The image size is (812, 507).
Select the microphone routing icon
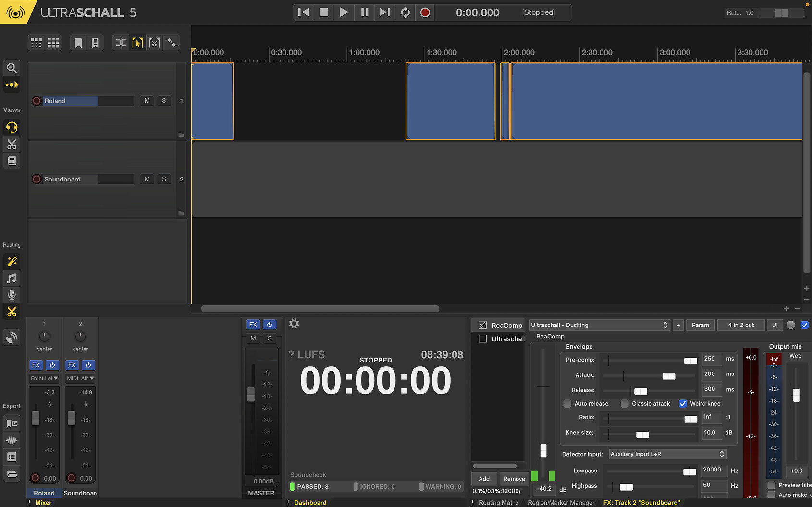pyautogui.click(x=12, y=295)
